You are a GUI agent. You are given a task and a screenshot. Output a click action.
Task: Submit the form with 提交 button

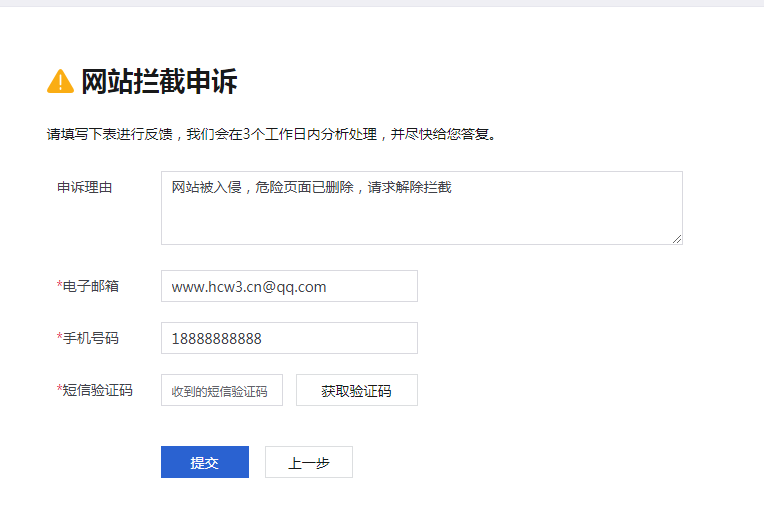pyautogui.click(x=204, y=462)
